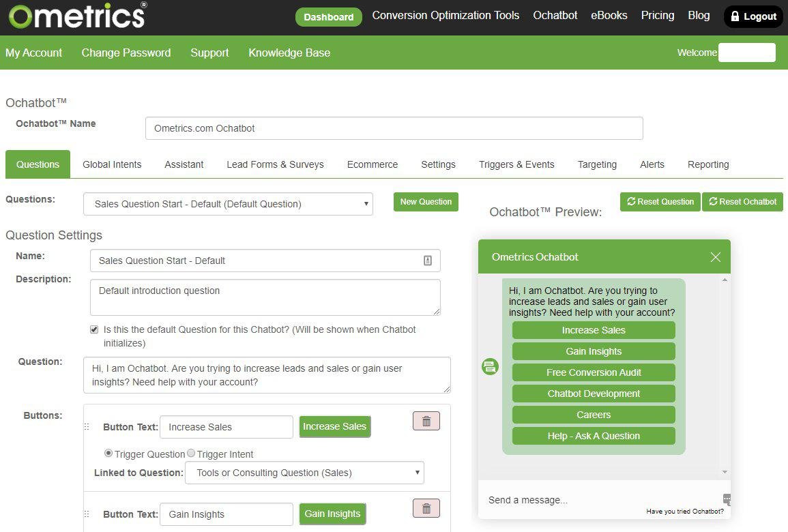Click the question Name input field
The image size is (788, 532).
(265, 261)
